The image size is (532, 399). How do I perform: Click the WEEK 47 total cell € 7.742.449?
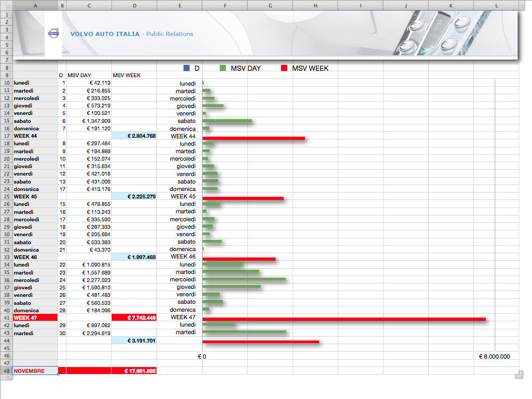click(134, 318)
